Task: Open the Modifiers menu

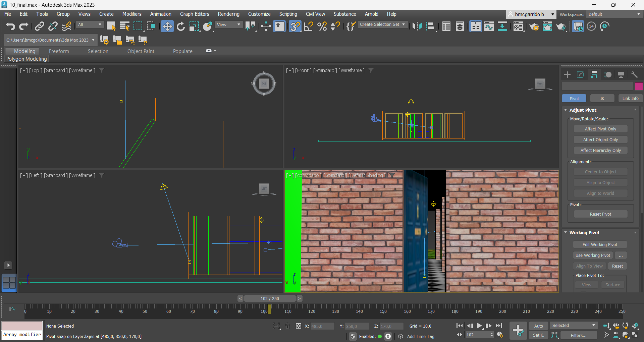Action: coord(131,14)
